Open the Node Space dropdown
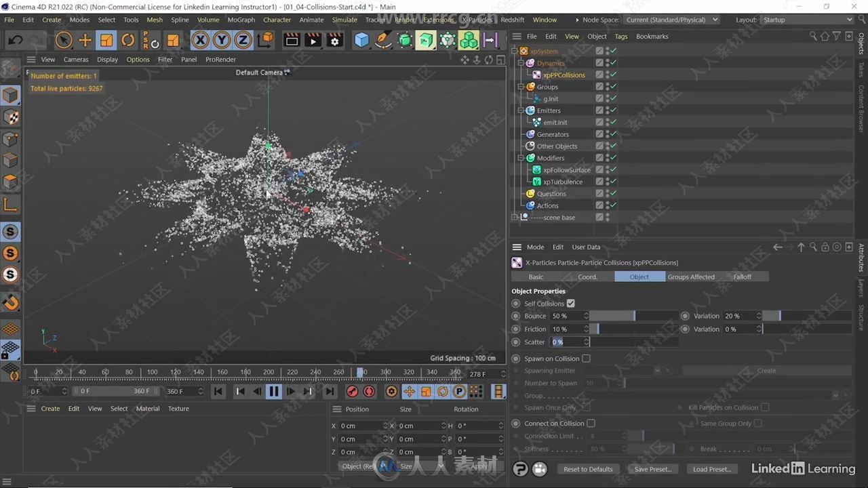The image size is (868, 488). pyautogui.click(x=671, y=20)
